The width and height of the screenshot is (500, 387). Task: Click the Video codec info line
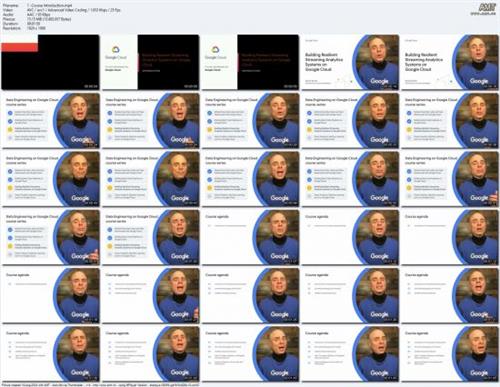pos(61,10)
